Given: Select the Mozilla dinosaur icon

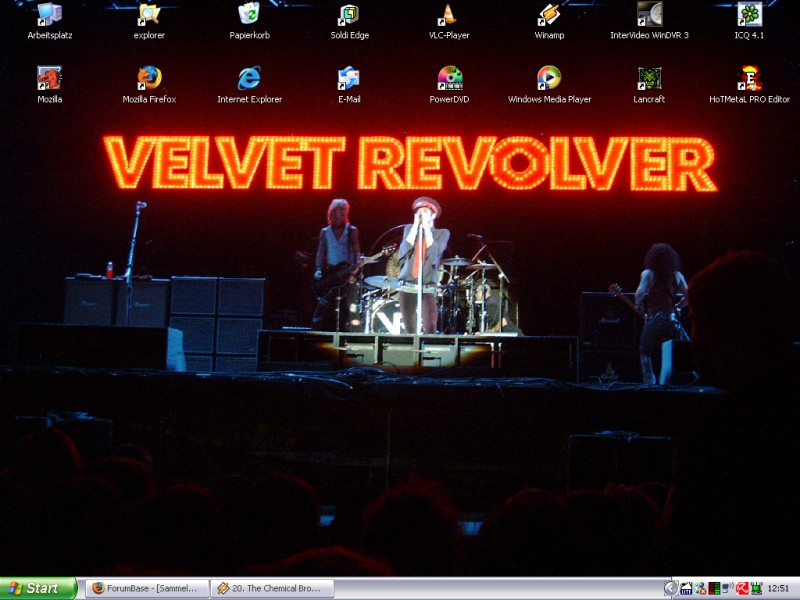Looking at the screenshot, I should tap(49, 85).
